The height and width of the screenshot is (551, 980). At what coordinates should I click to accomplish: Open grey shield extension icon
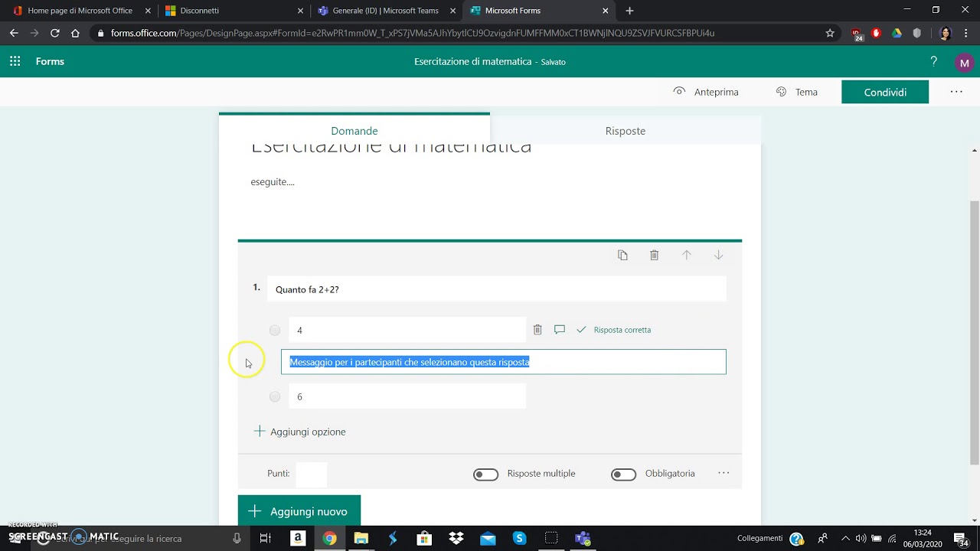coord(916,33)
